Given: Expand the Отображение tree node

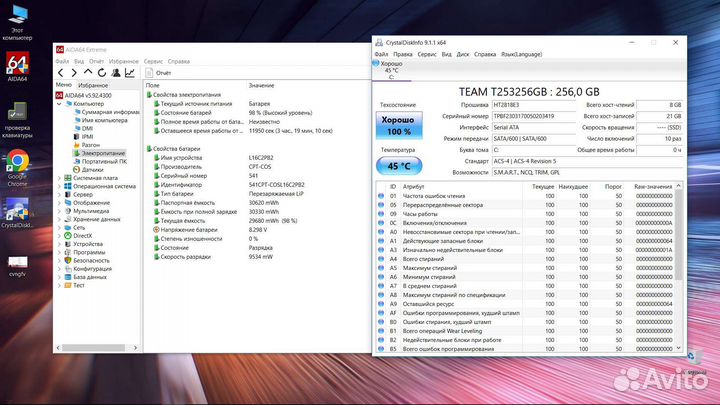Looking at the screenshot, I should pos(59,203).
